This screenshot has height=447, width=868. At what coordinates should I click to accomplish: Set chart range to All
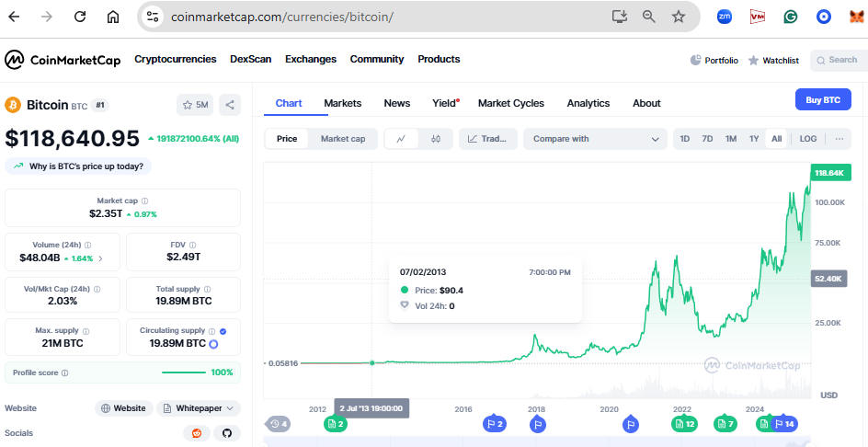coord(777,139)
